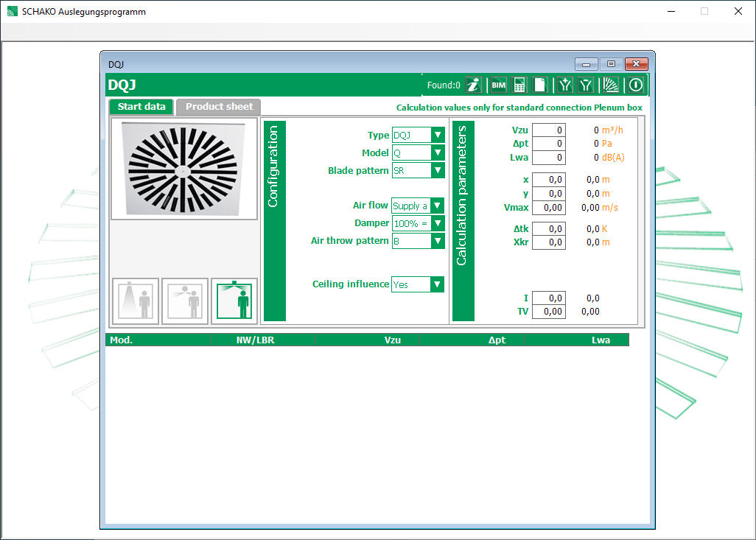Click the Δpt input field
This screenshot has width=756, height=540.
pyautogui.click(x=549, y=144)
